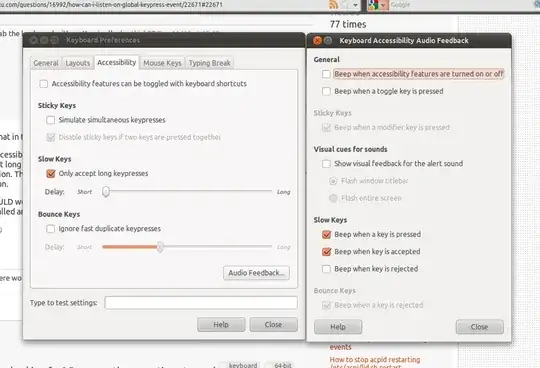Open the Mouse Keys tab
This screenshot has width=540, height=368.
click(162, 63)
